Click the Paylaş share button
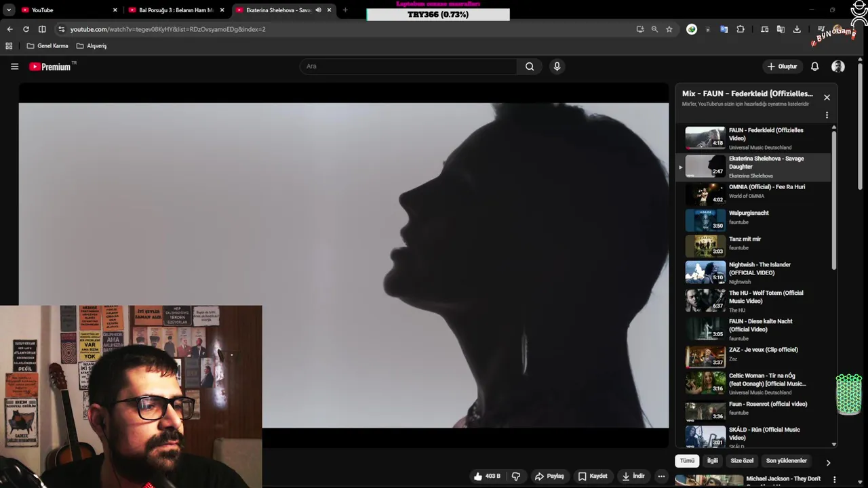Image resolution: width=868 pixels, height=488 pixels. pyautogui.click(x=549, y=476)
